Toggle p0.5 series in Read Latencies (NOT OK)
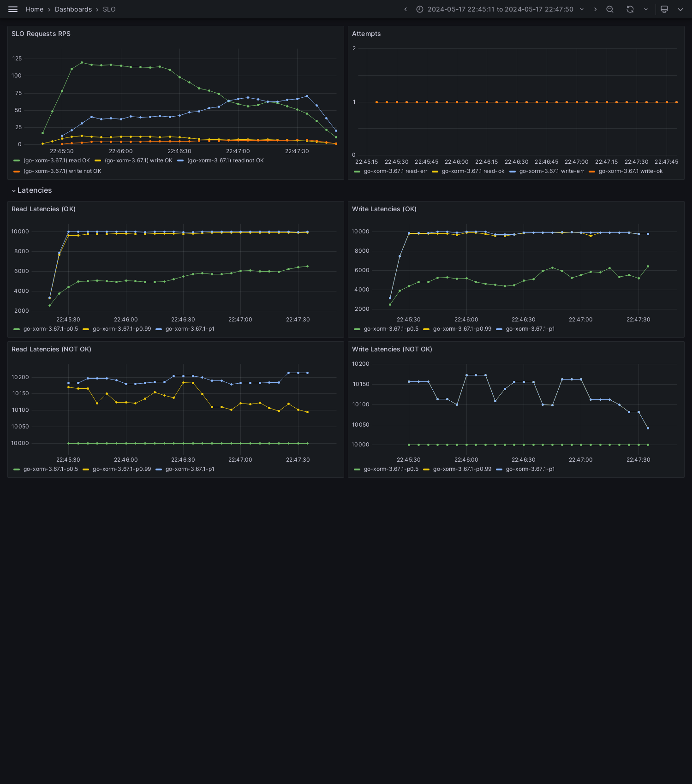Screen dimensions: 692x784 coord(51,469)
